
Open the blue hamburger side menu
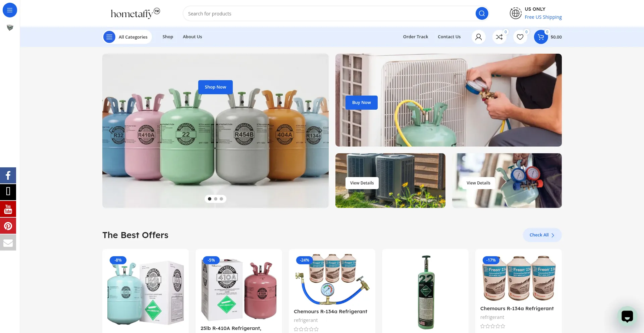coord(10,10)
